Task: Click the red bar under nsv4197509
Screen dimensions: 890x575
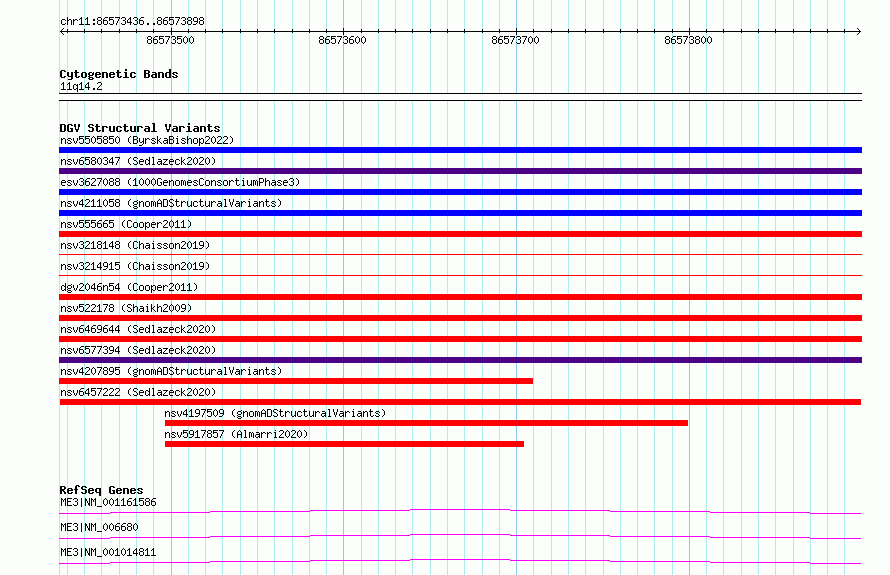Action: pyautogui.click(x=426, y=423)
